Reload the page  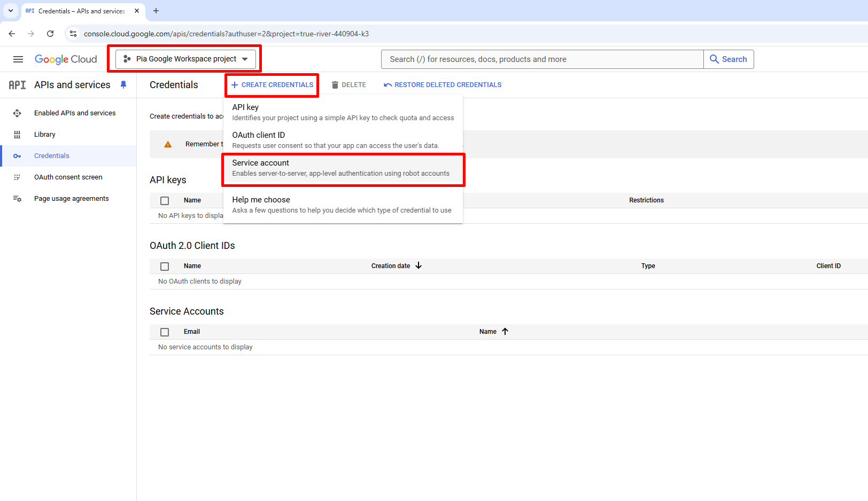[50, 34]
